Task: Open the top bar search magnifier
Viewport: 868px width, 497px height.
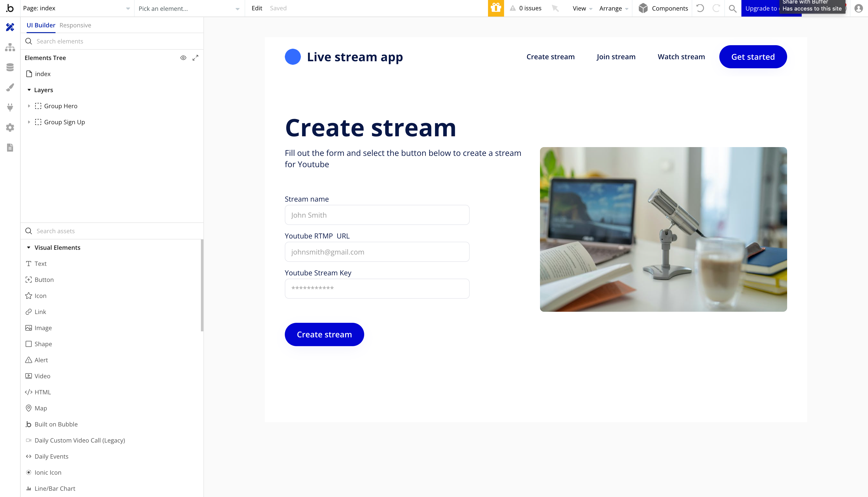Action: pyautogui.click(x=732, y=8)
